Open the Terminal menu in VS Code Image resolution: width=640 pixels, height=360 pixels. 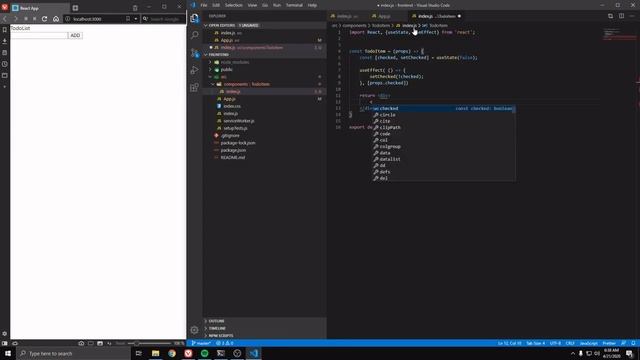coord(294,5)
